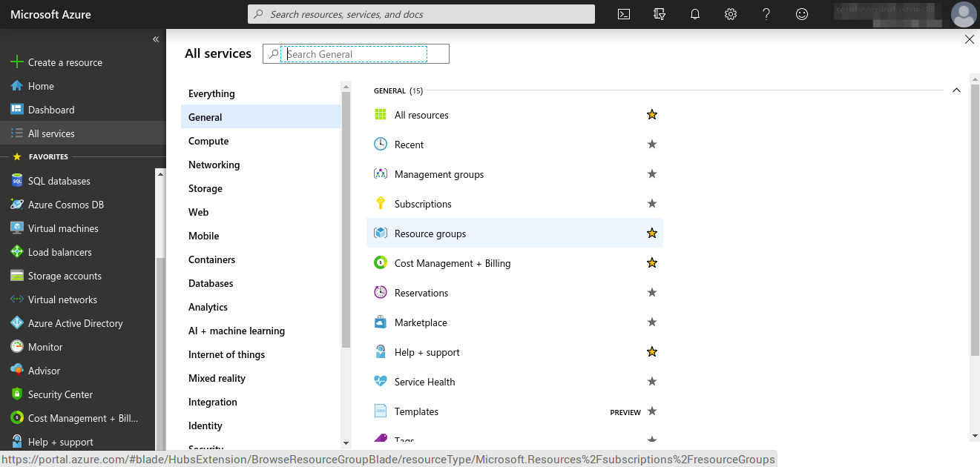This screenshot has width=980, height=467.
Task: Collapse the General section chevron
Action: pyautogui.click(x=956, y=90)
